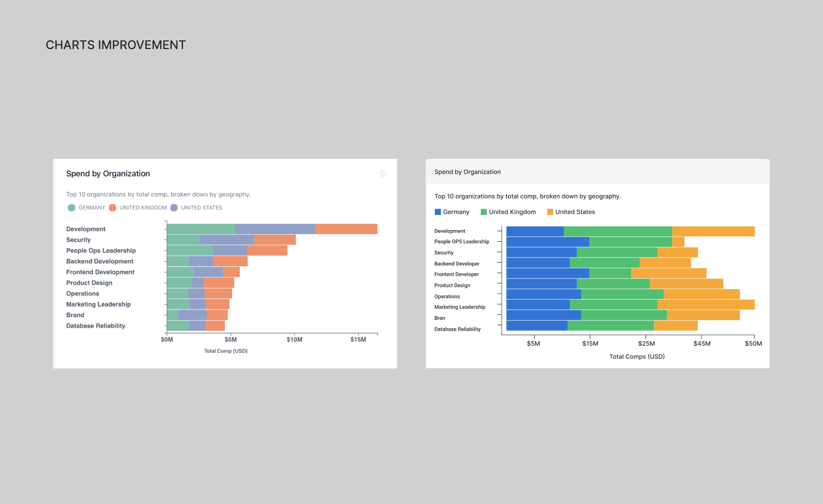
Task: Click 'Marketing Leadership' label in right chart
Action: click(460, 307)
